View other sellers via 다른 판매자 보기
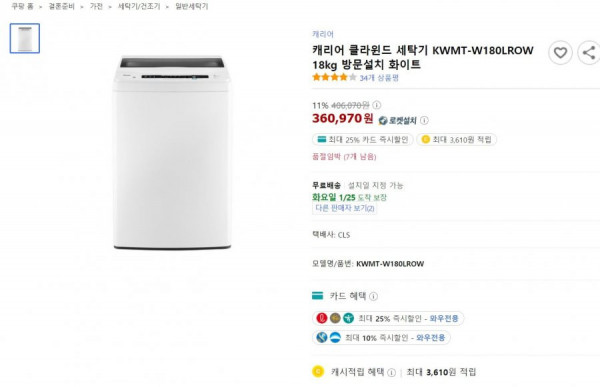The image size is (600, 387). [344, 208]
